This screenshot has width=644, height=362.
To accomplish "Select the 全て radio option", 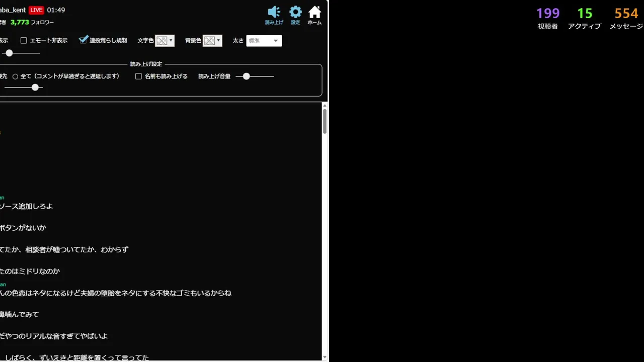I will click(x=15, y=76).
